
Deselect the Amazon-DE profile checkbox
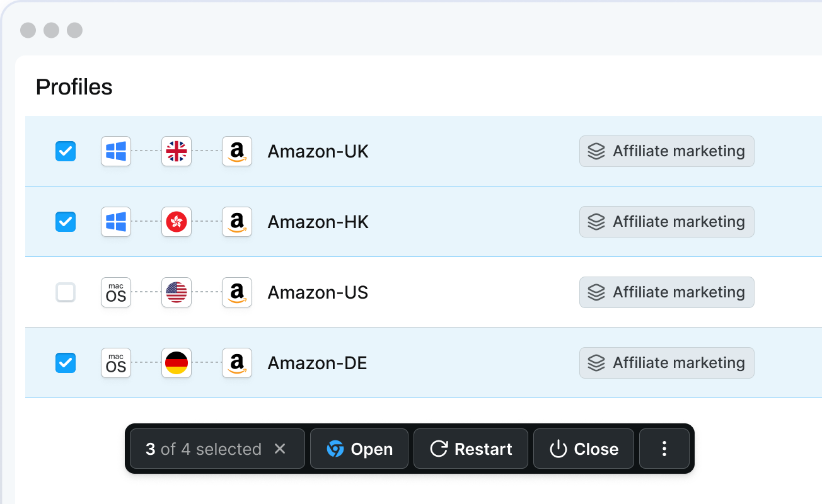pyautogui.click(x=66, y=363)
